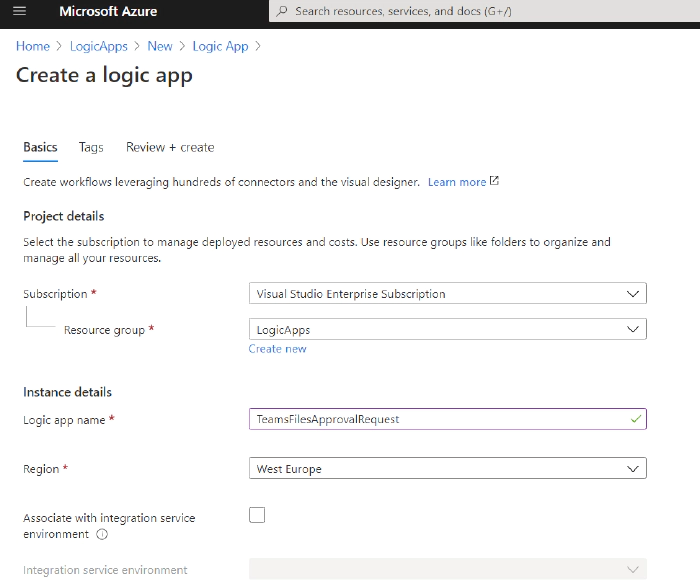Open the disabled Integration service environment dropdown
The image size is (700, 581).
click(x=448, y=569)
